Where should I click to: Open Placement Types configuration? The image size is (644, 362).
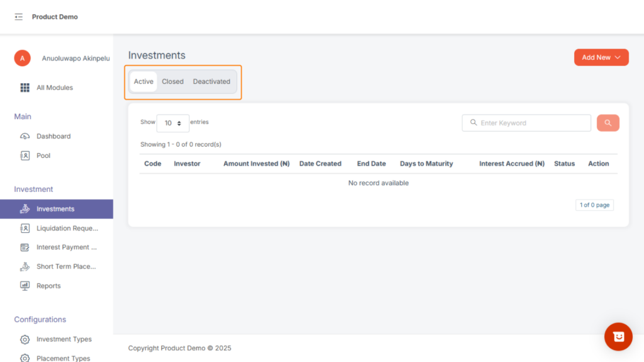point(63,358)
